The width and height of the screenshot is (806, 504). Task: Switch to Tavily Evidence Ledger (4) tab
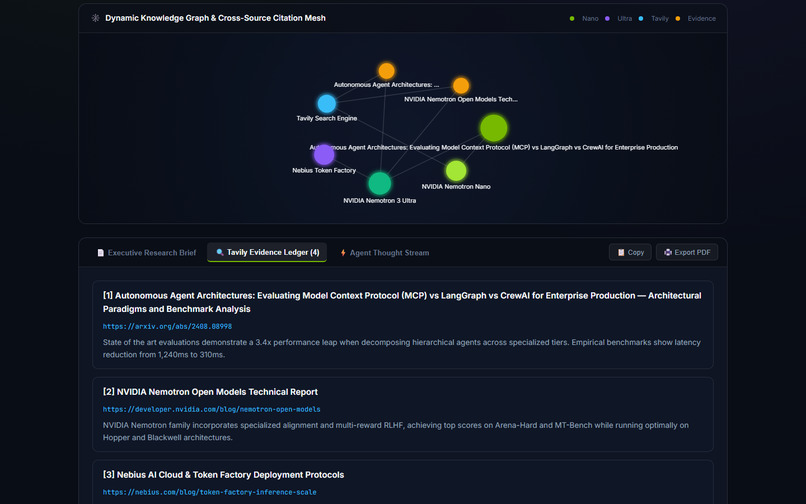[267, 252]
